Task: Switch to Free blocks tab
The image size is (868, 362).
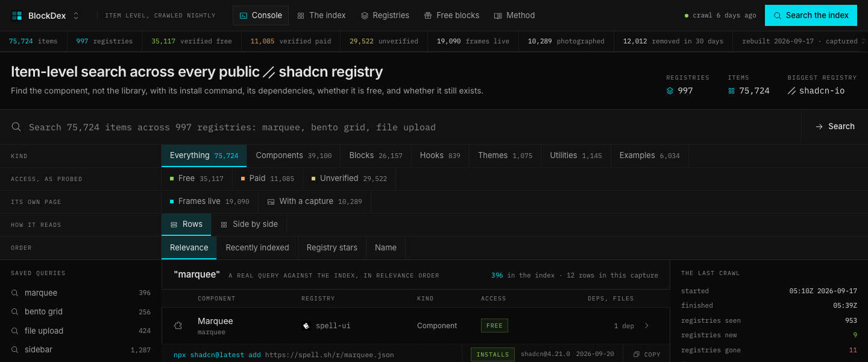Action: click(x=451, y=16)
